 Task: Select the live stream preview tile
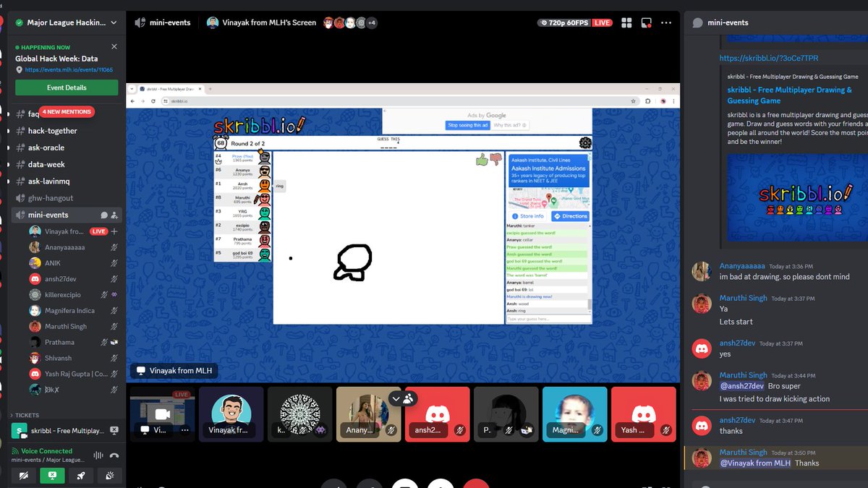162,414
